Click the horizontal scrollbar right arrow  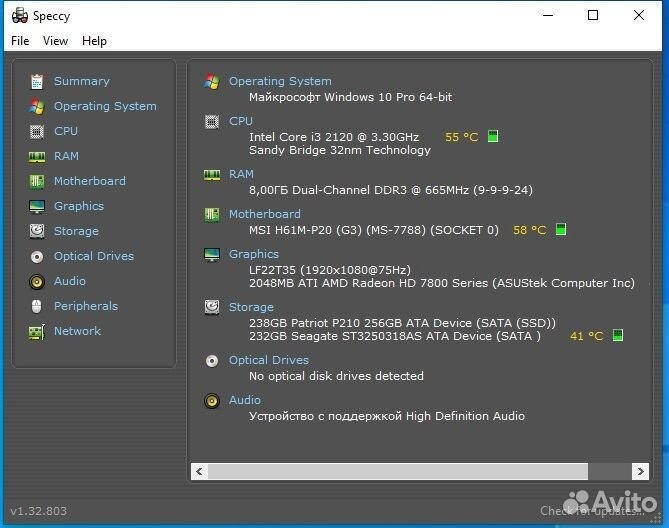(640, 471)
